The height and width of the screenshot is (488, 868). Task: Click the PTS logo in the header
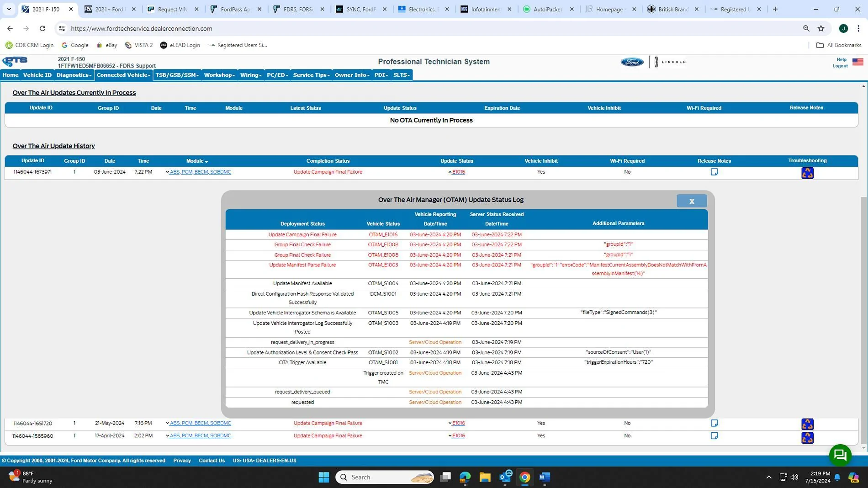pyautogui.click(x=15, y=61)
